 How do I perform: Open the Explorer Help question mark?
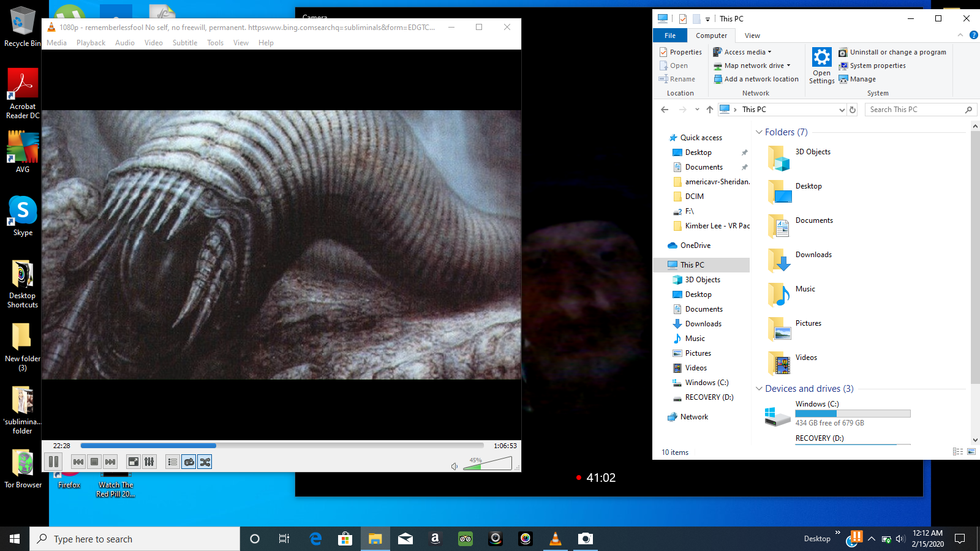[x=973, y=36]
